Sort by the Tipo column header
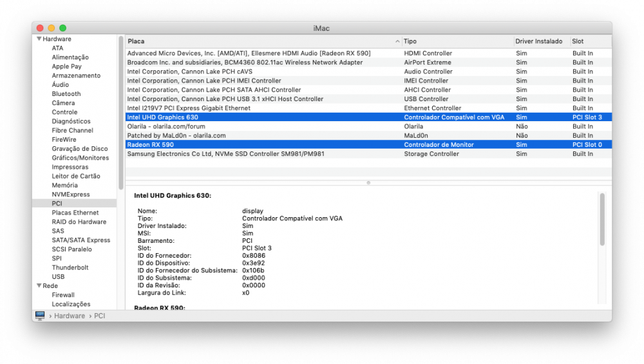Image resolution: width=644 pixels, height=364 pixels. (x=457, y=41)
